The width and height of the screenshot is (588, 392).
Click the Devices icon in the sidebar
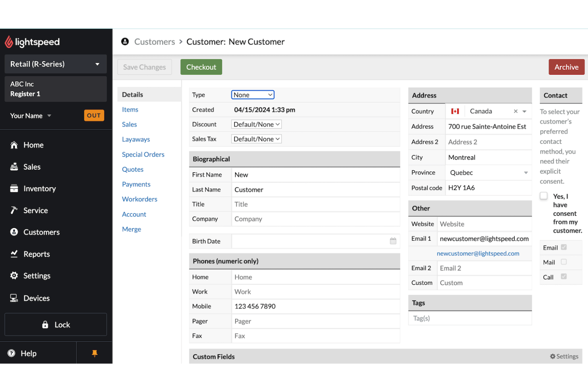coord(15,297)
